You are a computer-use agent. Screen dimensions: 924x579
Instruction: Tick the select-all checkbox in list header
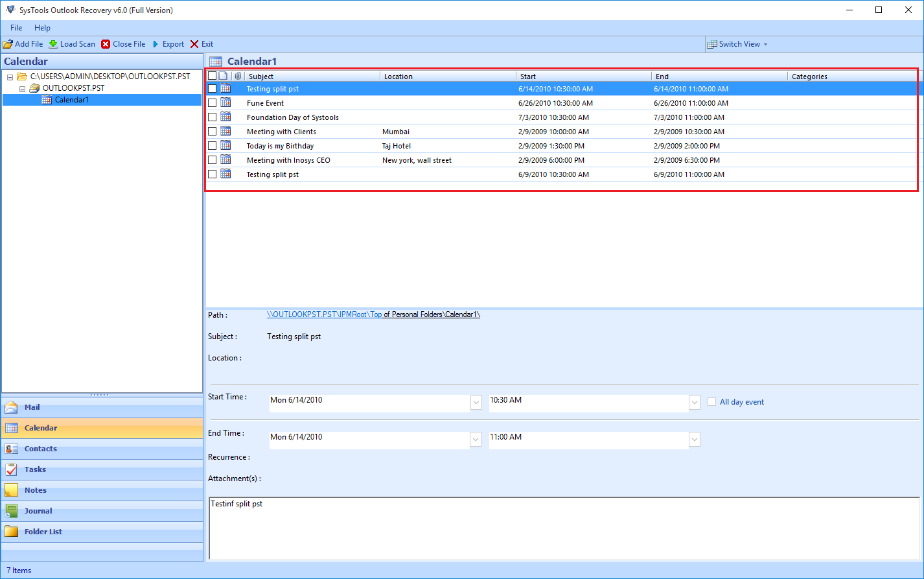pos(212,76)
